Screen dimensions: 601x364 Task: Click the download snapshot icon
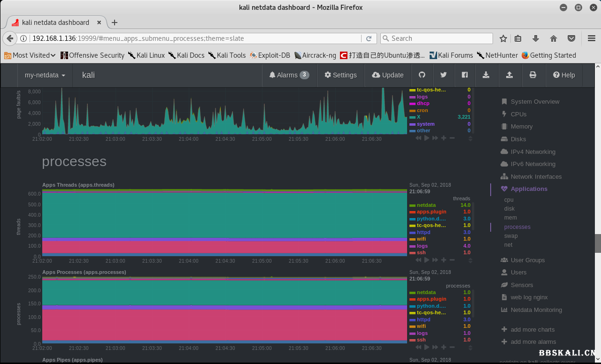tap(486, 75)
